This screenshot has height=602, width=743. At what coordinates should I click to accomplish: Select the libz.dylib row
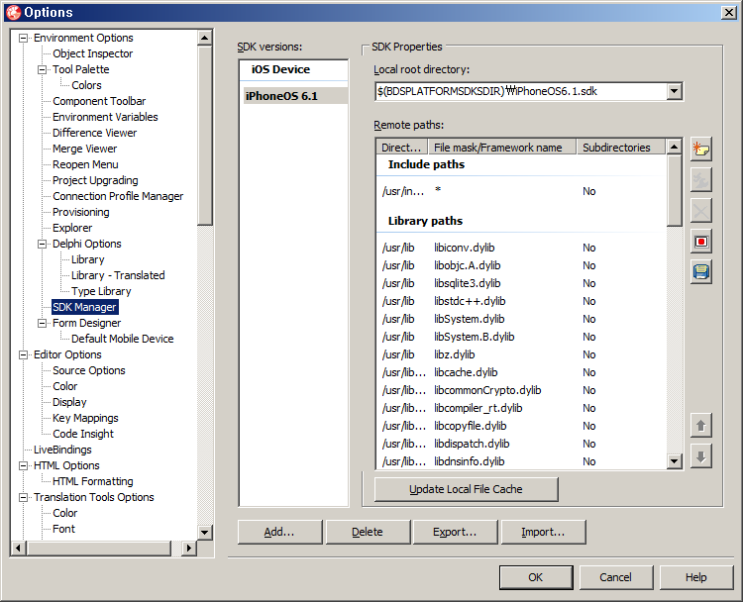[x=521, y=355]
